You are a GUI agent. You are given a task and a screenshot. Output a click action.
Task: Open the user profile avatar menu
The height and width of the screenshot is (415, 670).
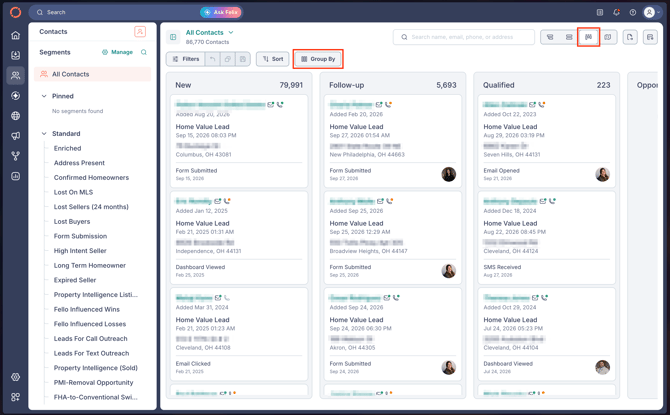652,12
